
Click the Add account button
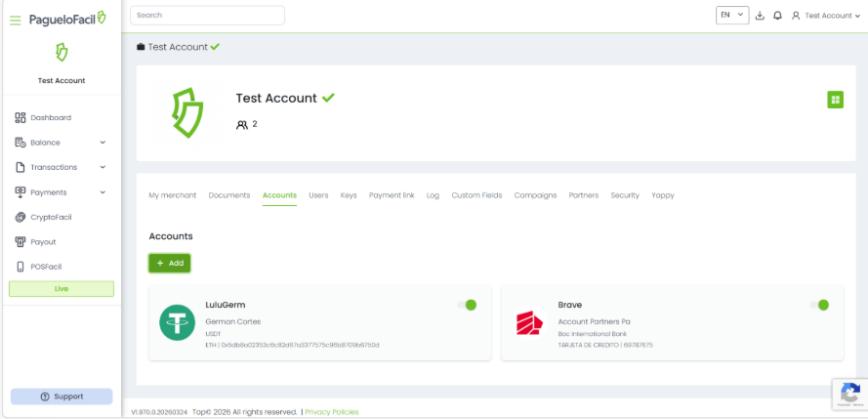[x=170, y=263]
